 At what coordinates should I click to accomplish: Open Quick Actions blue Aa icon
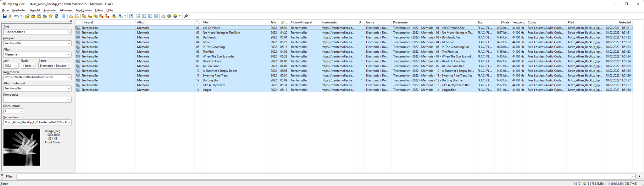point(120,16)
